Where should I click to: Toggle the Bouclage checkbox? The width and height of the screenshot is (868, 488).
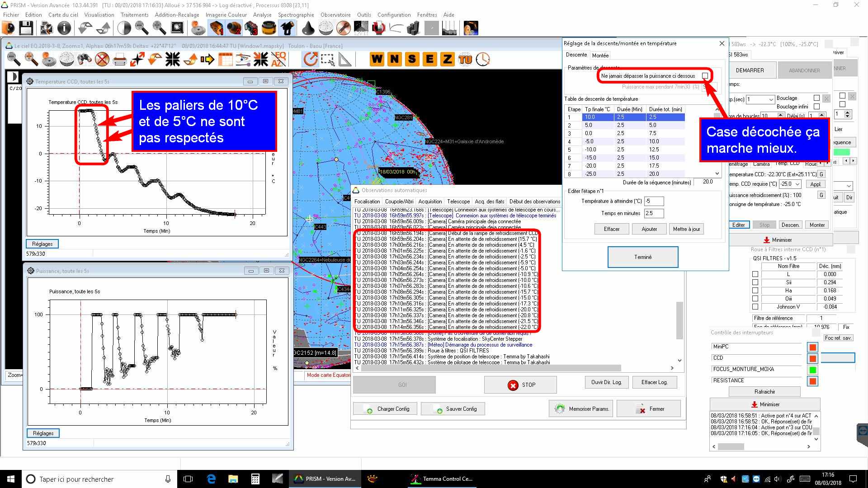(x=816, y=98)
